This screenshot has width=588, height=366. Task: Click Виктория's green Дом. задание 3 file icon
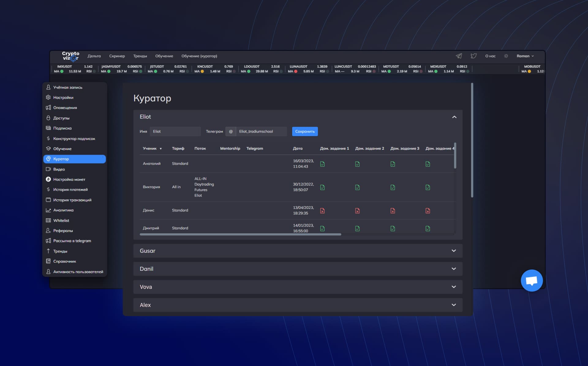click(x=393, y=187)
